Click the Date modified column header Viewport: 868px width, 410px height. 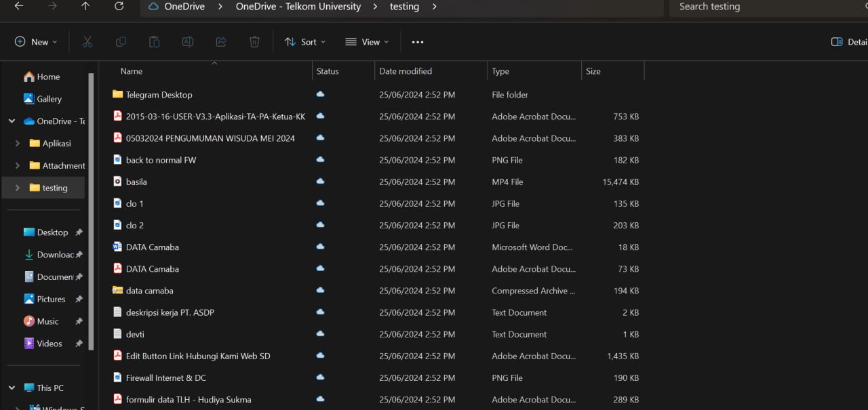[x=406, y=71]
